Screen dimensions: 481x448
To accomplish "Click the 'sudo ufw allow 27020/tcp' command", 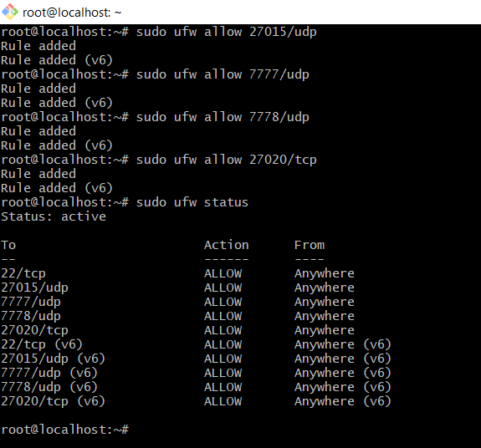I will point(226,160).
